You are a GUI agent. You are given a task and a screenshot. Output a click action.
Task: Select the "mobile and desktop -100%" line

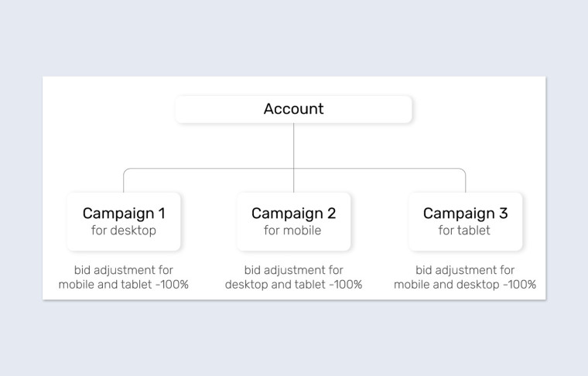pos(465,285)
